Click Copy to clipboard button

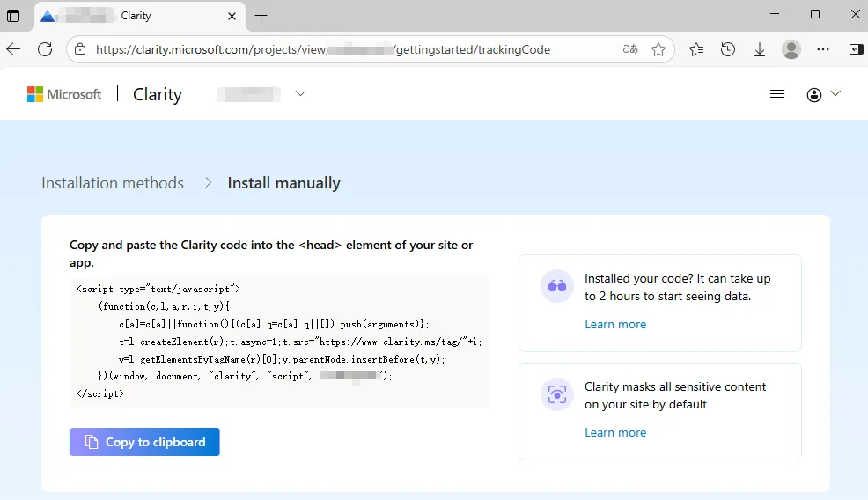[x=144, y=442]
